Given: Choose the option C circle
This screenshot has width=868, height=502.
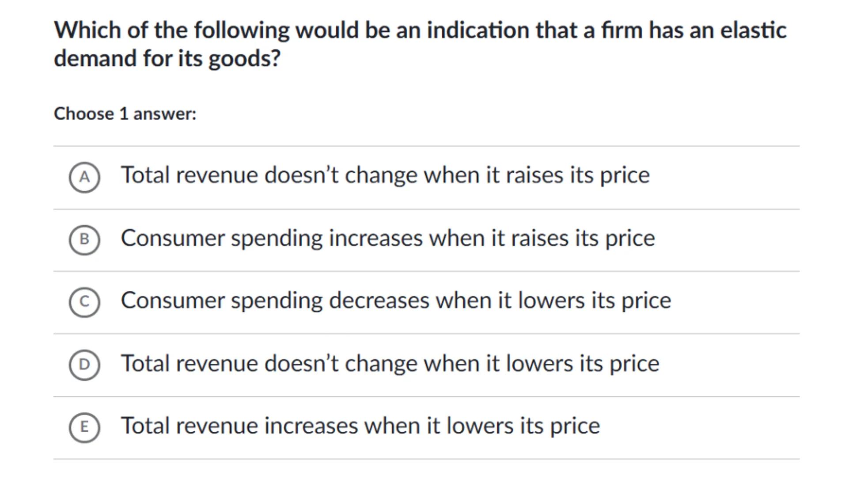Looking at the screenshot, I should [x=84, y=302].
